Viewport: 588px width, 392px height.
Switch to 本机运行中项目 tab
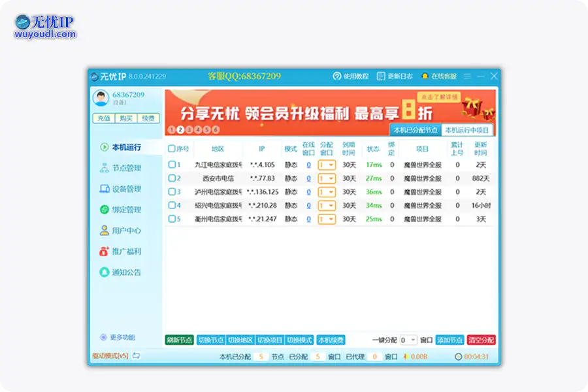(x=467, y=130)
